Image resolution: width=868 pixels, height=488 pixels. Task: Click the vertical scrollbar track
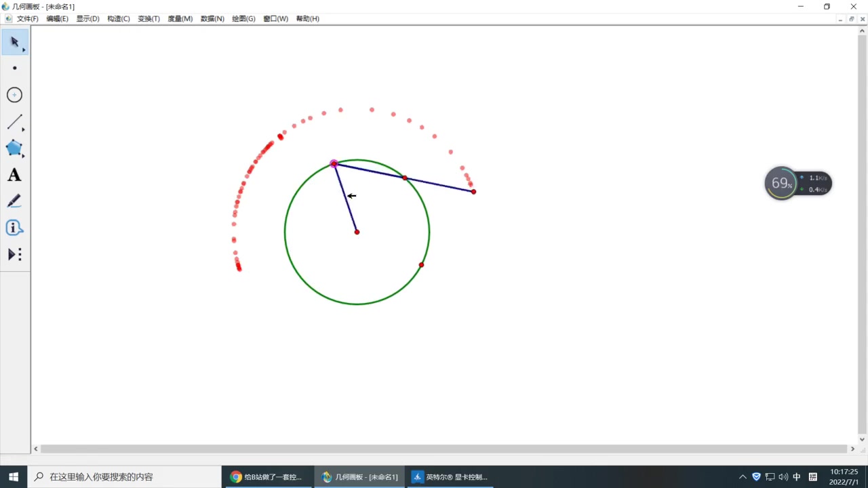(x=862, y=234)
